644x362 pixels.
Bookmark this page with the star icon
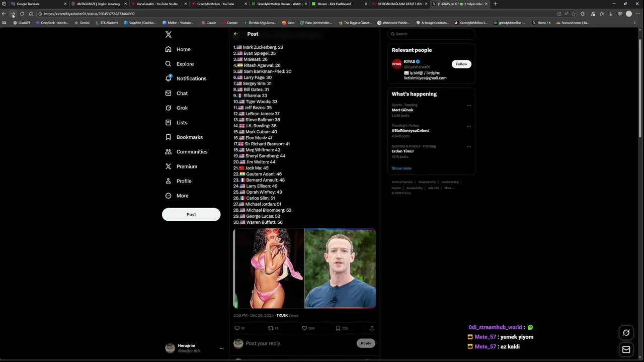pyautogui.click(x=573, y=14)
